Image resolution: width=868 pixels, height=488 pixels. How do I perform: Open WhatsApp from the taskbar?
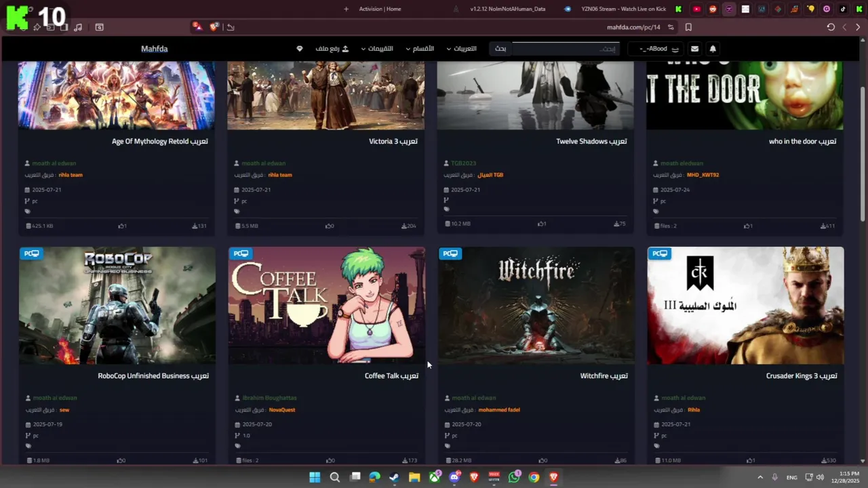coord(514,477)
